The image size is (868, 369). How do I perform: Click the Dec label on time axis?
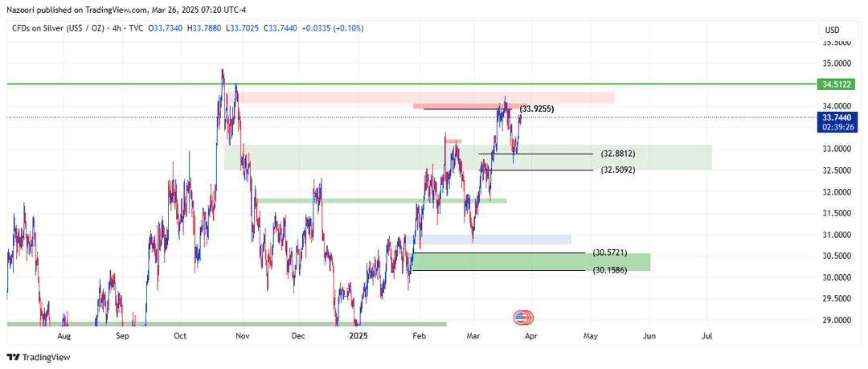(x=298, y=336)
